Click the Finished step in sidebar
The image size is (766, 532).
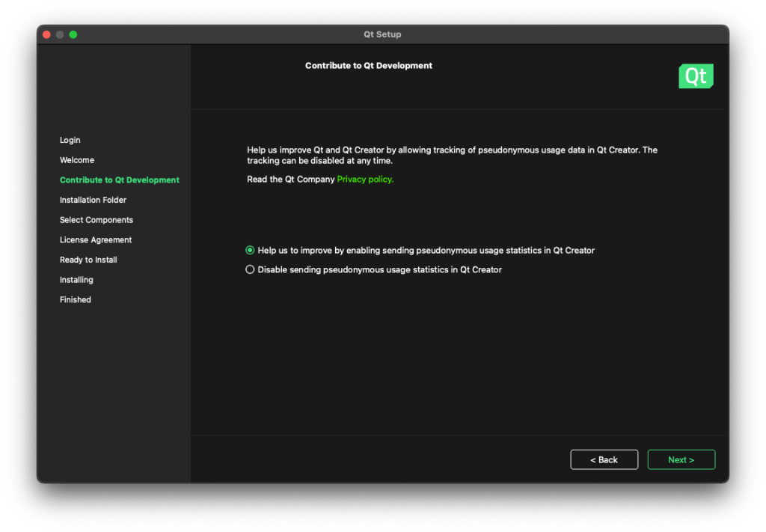[76, 300]
